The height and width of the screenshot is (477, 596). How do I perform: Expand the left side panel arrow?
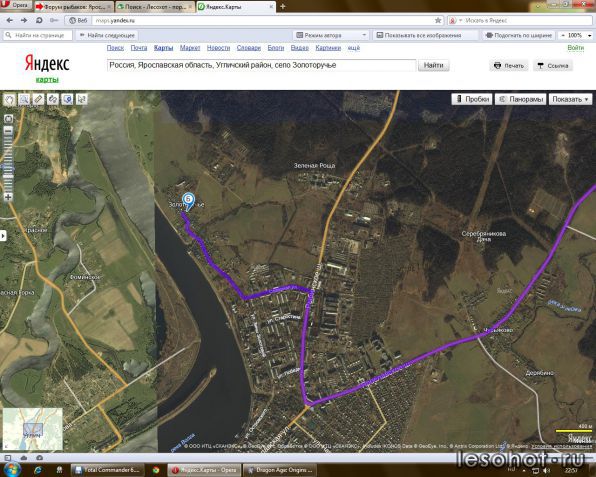(3, 236)
